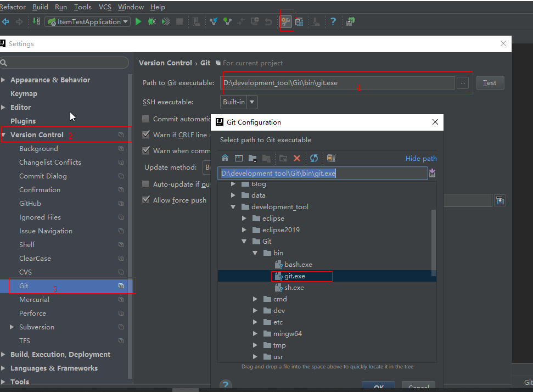Click the Test button for Git path
This screenshot has width=533, height=392.
[x=490, y=83]
